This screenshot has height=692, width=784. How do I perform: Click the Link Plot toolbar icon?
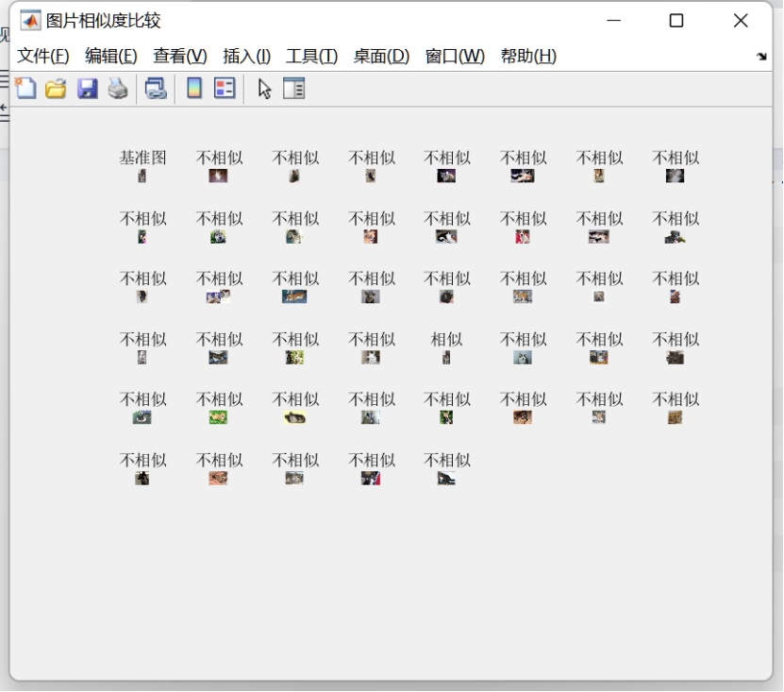156,89
